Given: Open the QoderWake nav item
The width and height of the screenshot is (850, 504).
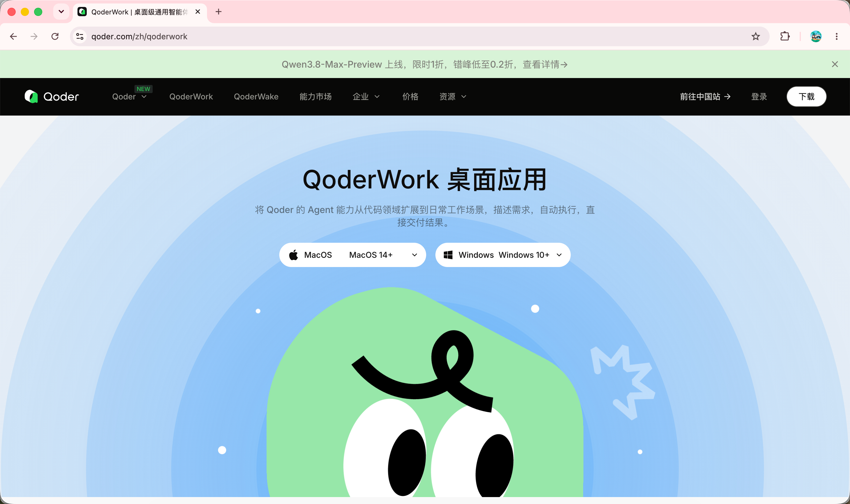Looking at the screenshot, I should (x=256, y=97).
